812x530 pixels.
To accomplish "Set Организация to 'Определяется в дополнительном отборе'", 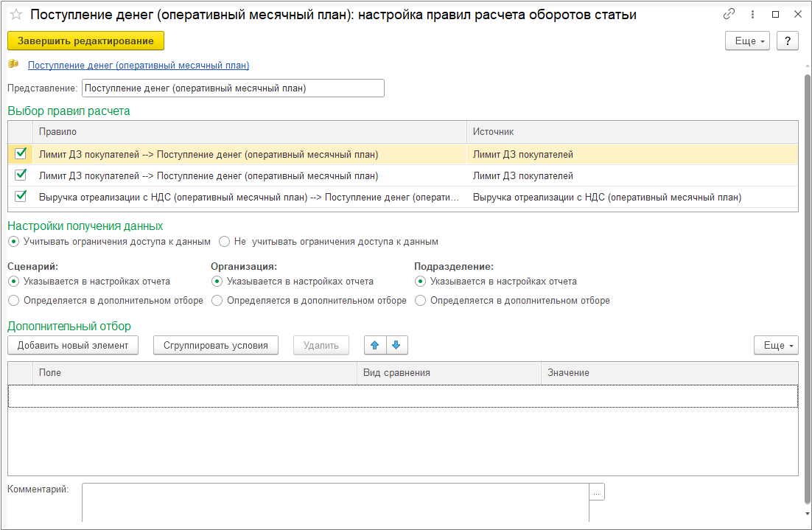I will click(217, 301).
